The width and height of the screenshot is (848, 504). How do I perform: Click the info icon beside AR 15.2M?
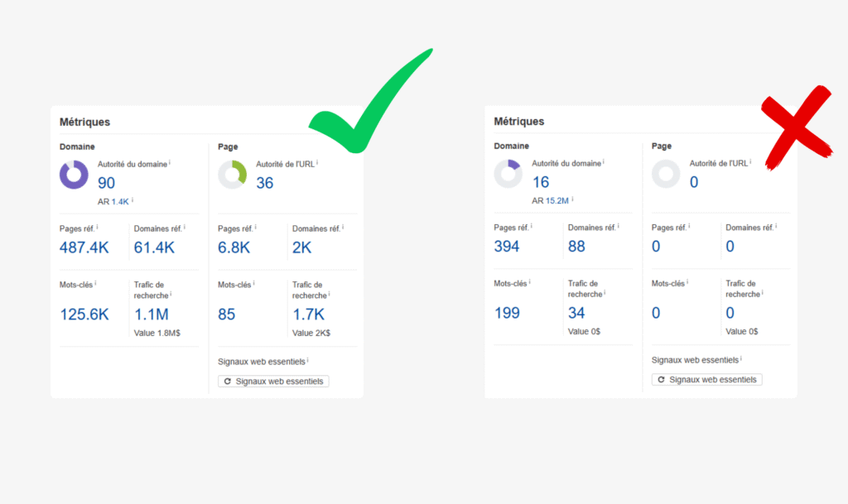click(x=571, y=199)
